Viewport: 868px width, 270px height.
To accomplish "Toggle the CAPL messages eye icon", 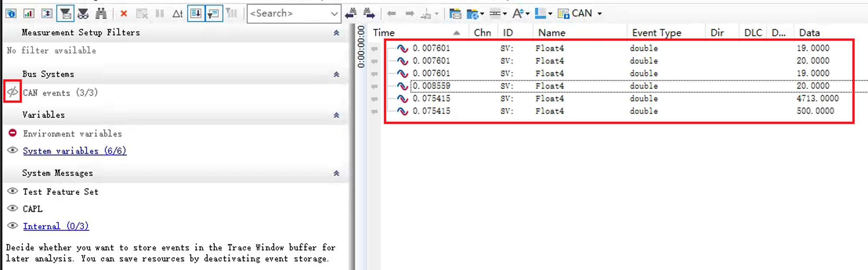I will point(13,208).
